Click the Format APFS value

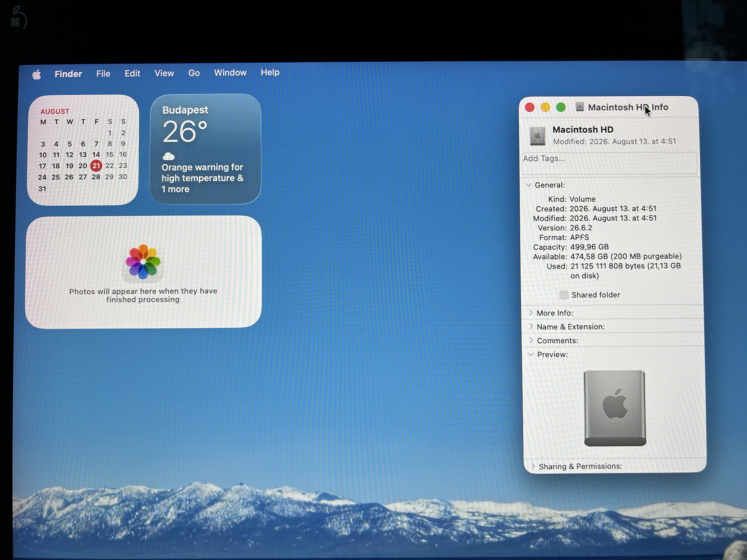pos(579,237)
